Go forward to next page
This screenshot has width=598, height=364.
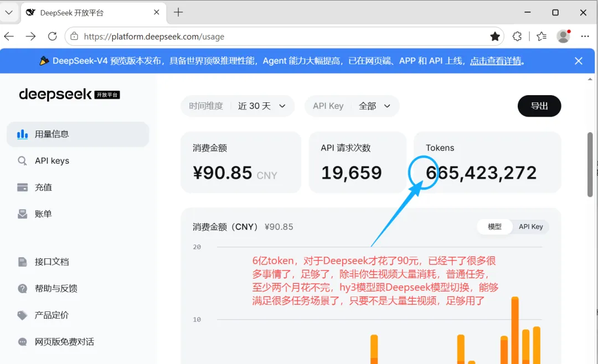[x=30, y=36]
